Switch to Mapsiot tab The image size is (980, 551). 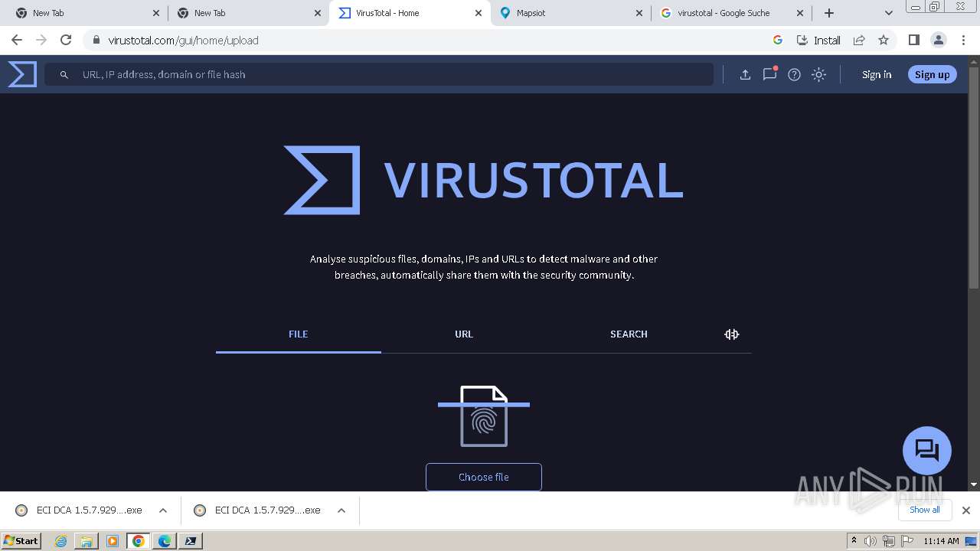pos(570,13)
